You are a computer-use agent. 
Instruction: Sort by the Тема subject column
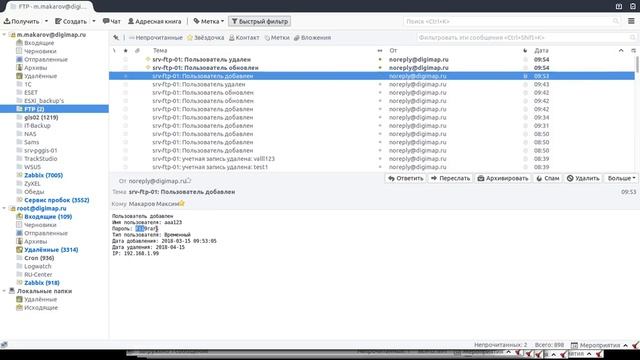(160, 51)
